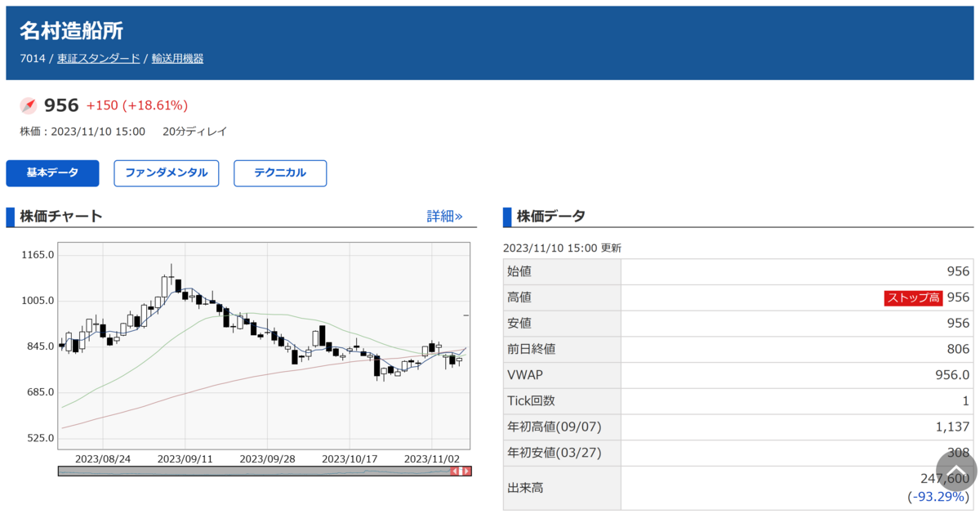This screenshot has height=514, width=980.
Task: Click the +150 (+18.61%) price change
Action: tap(137, 105)
